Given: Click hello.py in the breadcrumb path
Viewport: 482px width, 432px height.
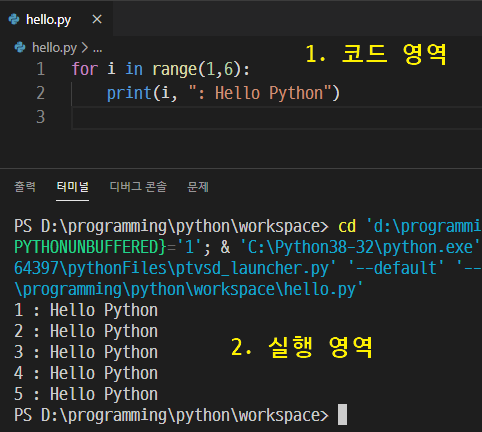Looking at the screenshot, I should (54, 48).
